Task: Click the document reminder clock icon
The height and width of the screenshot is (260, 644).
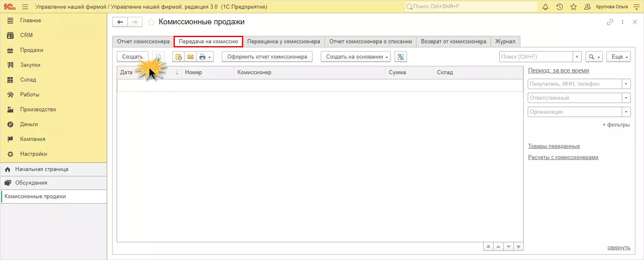Action: (179, 57)
